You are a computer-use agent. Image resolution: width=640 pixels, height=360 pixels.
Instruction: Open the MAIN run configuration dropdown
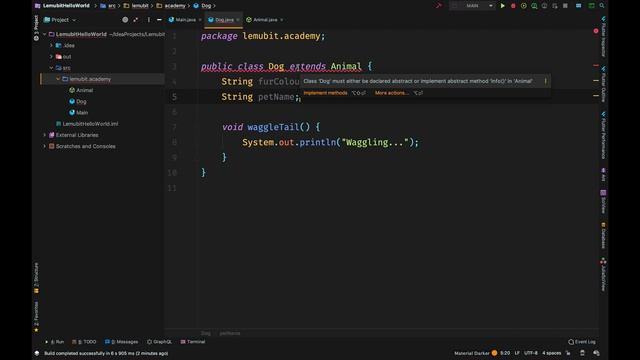point(472,6)
